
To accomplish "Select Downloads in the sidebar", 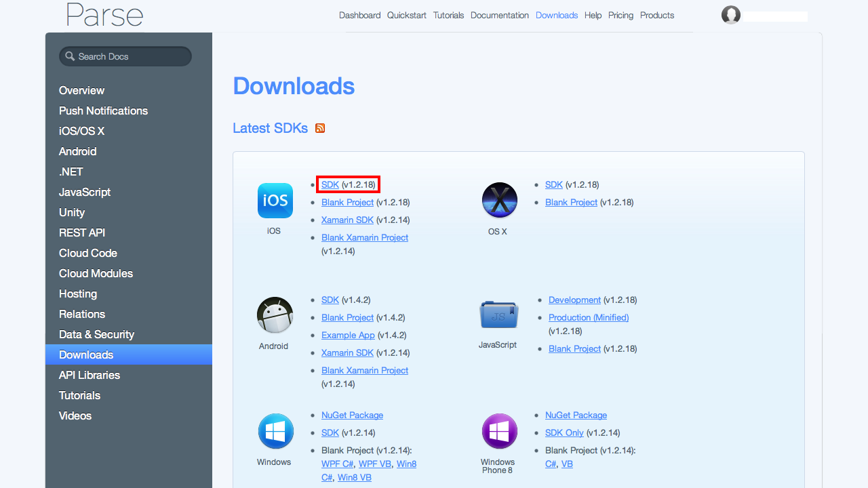I will click(x=129, y=354).
